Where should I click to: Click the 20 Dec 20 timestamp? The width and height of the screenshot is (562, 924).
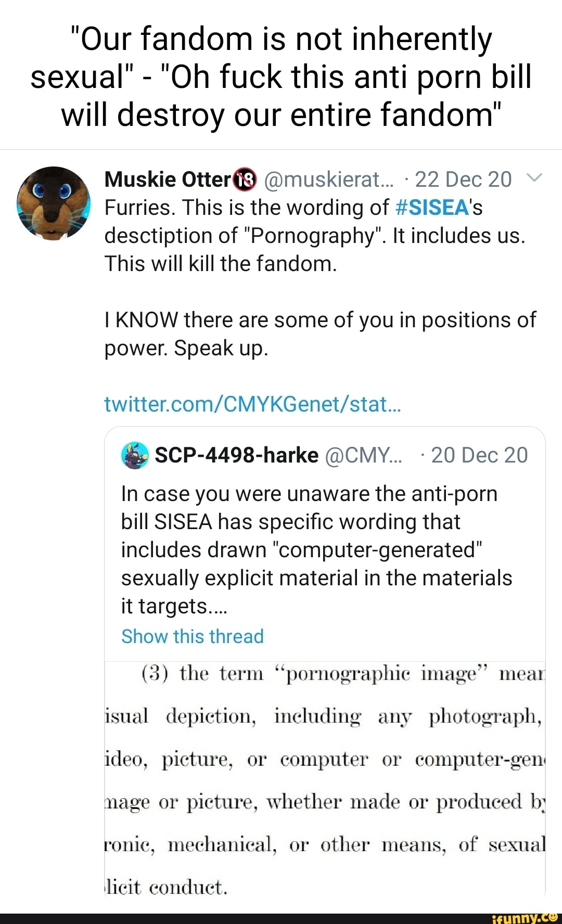coord(479,455)
